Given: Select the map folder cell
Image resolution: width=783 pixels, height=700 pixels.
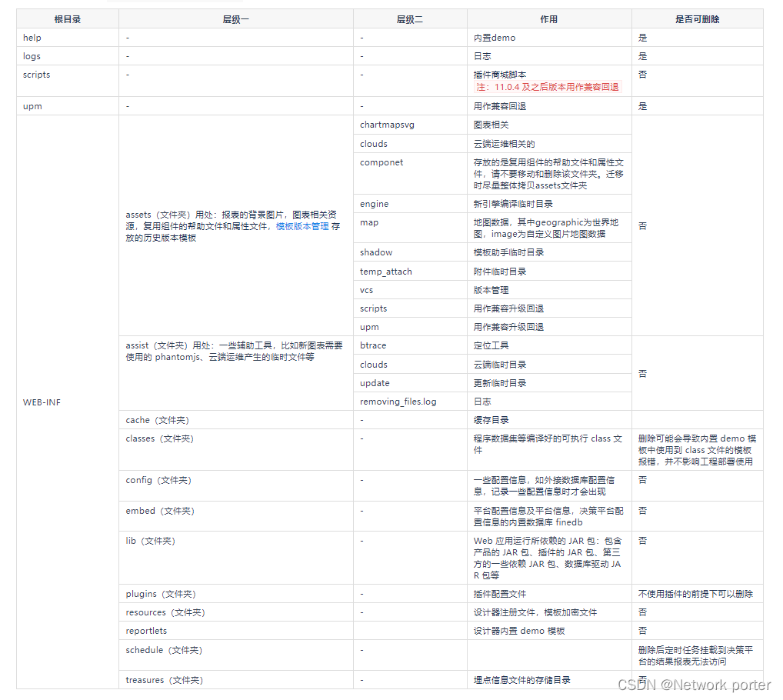Looking at the screenshot, I should click(x=368, y=222).
